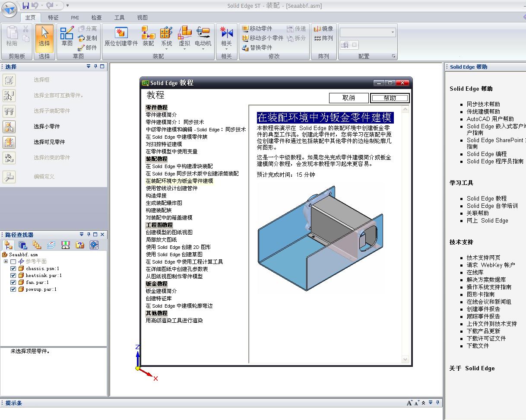Toggle the 参考平面 checkbox
The image size is (526, 420).
tap(13, 261)
